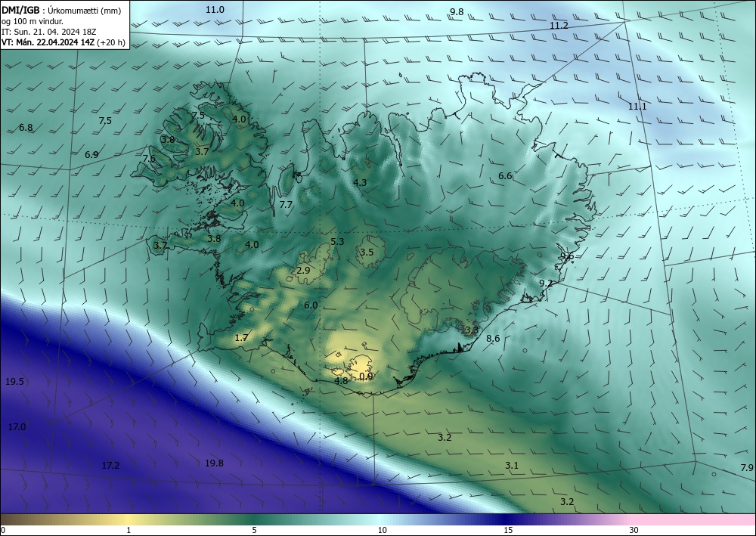This screenshot has height=536, width=756.
Task: Click the '10' label on the color scale
Action: (x=382, y=531)
